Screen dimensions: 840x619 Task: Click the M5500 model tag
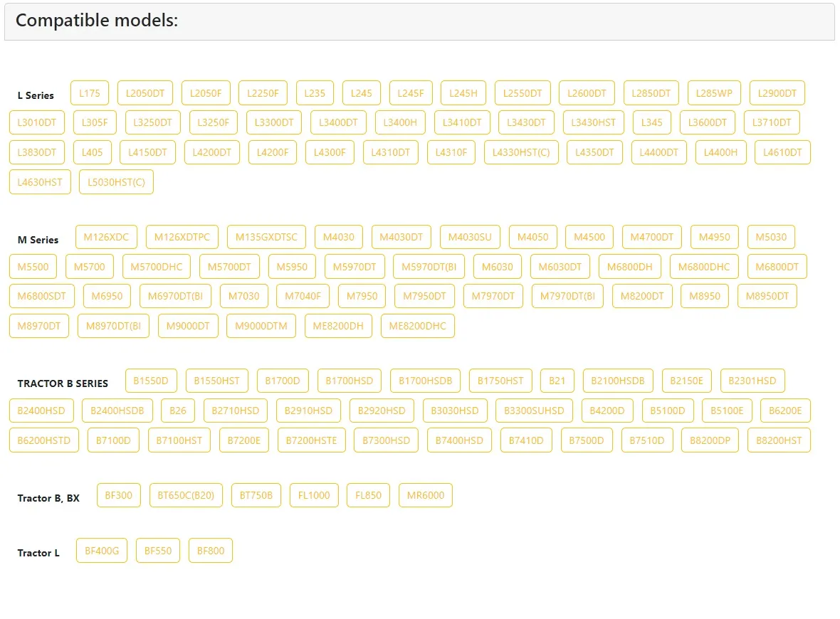(33, 267)
